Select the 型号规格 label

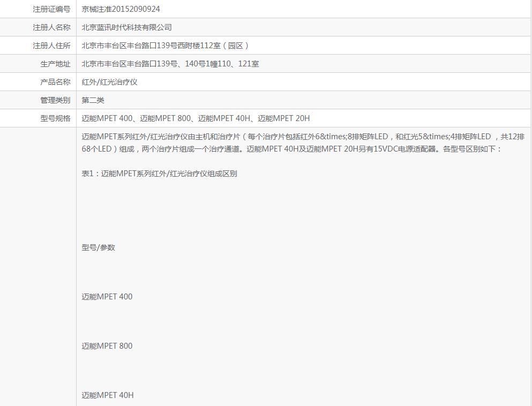click(55, 118)
